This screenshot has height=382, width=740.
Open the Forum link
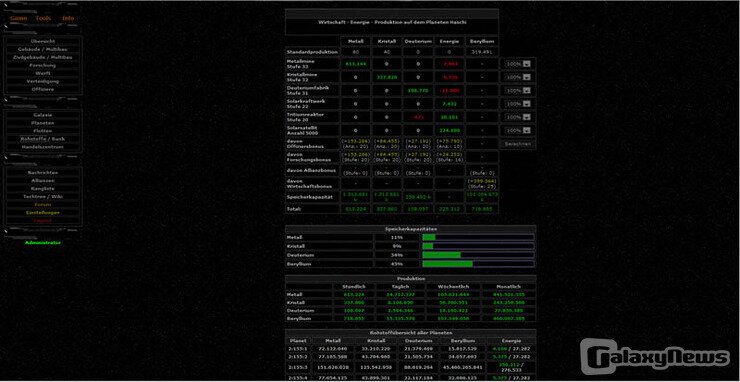tap(43, 204)
